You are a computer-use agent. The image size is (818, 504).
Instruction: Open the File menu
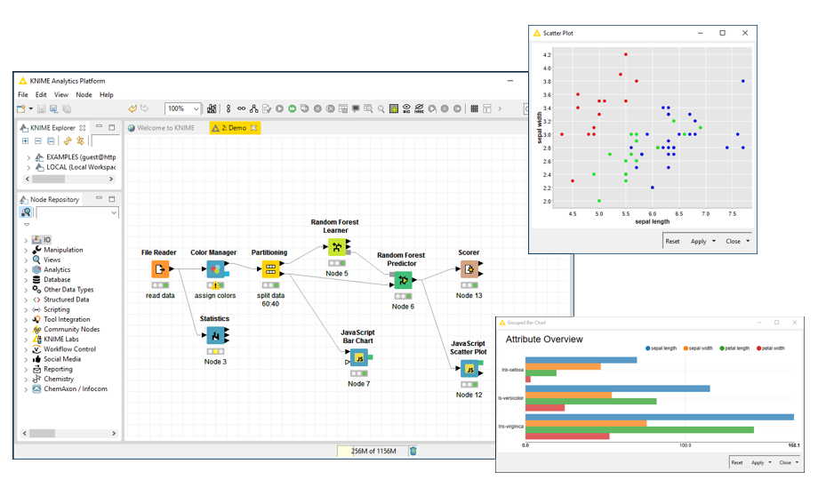[23, 94]
